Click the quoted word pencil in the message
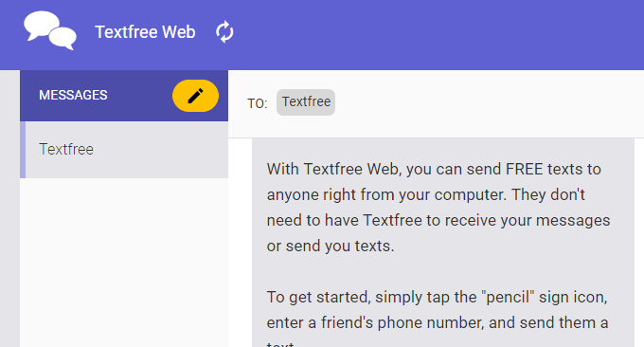Screen dimensions: 644x347 tap(508, 297)
